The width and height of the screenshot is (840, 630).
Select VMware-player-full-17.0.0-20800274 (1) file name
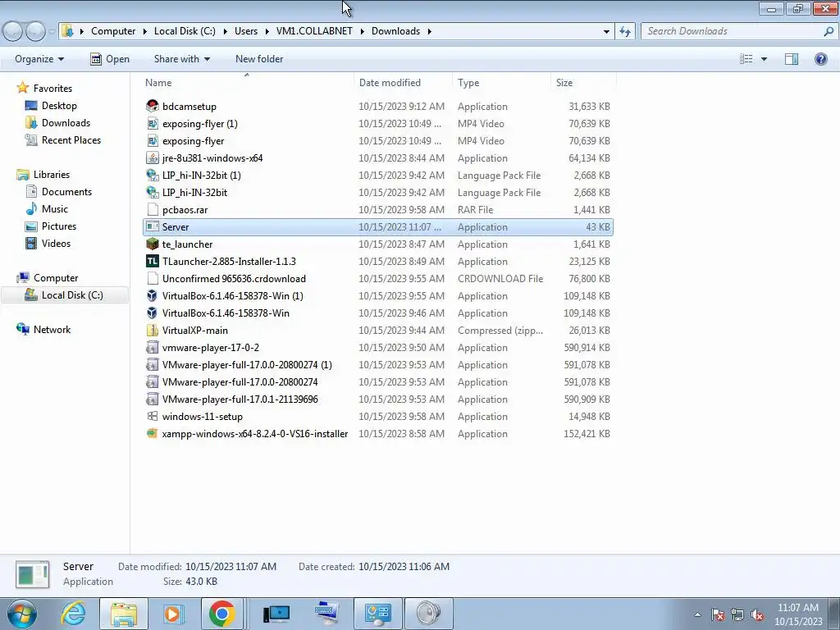[x=247, y=365]
